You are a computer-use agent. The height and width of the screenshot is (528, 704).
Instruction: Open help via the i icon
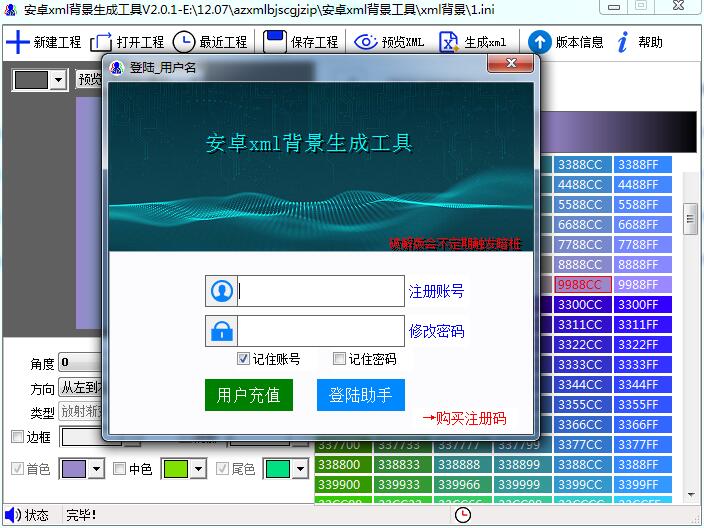point(622,42)
